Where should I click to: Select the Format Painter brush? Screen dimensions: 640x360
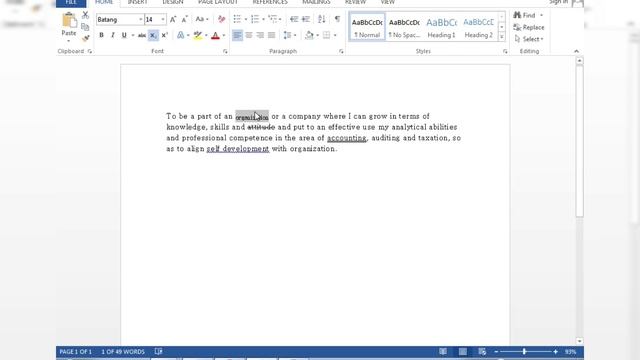pos(85,38)
